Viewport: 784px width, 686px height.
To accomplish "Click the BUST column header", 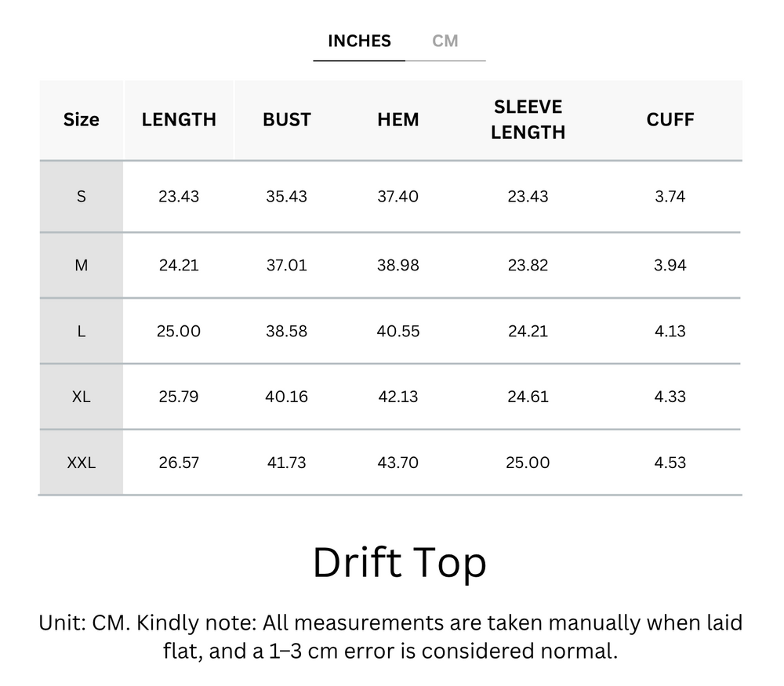I will 287,119.
